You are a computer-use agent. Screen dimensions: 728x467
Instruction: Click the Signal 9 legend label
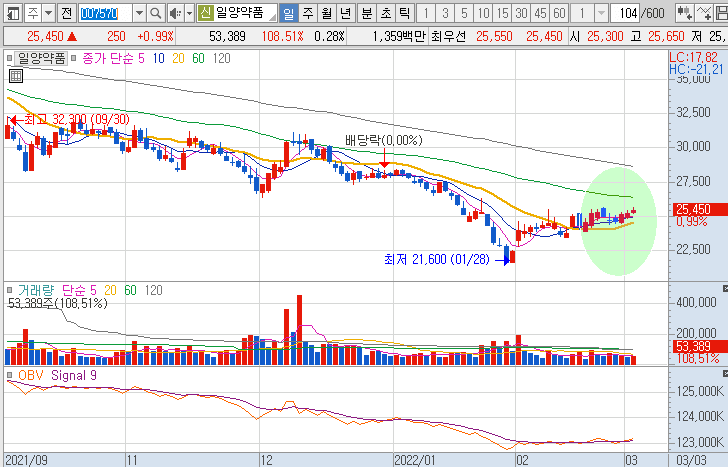click(74, 375)
